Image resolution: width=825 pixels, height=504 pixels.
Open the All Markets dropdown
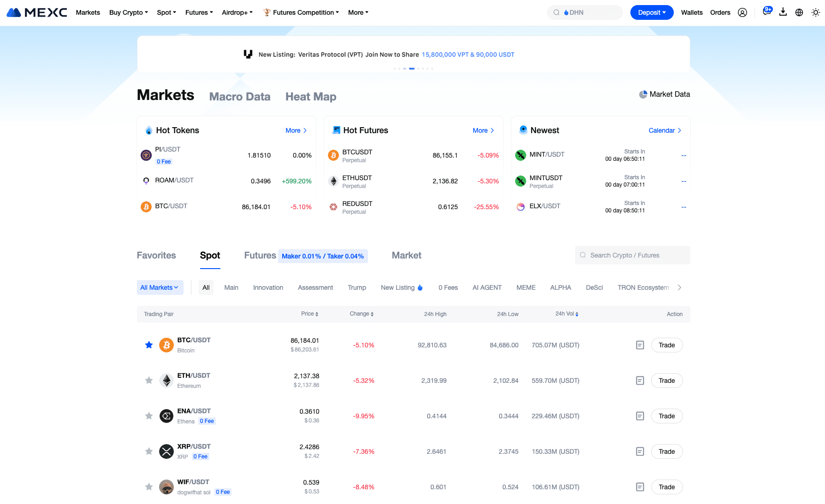pyautogui.click(x=160, y=287)
